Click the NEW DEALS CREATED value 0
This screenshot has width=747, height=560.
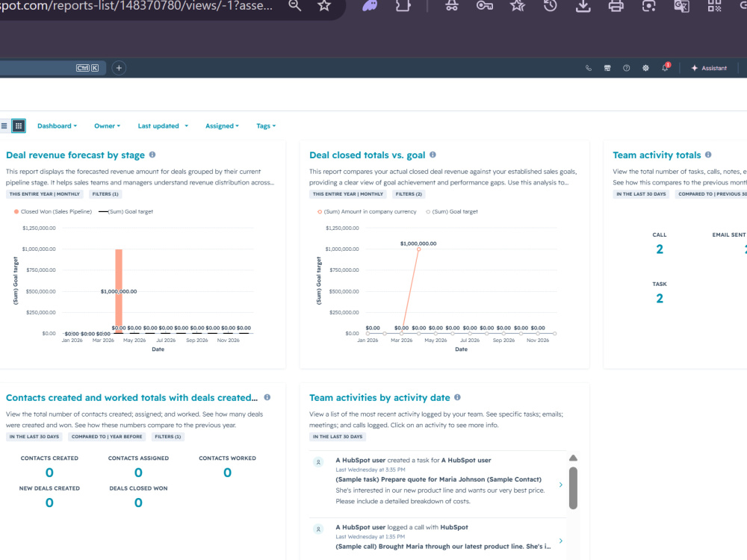point(49,503)
